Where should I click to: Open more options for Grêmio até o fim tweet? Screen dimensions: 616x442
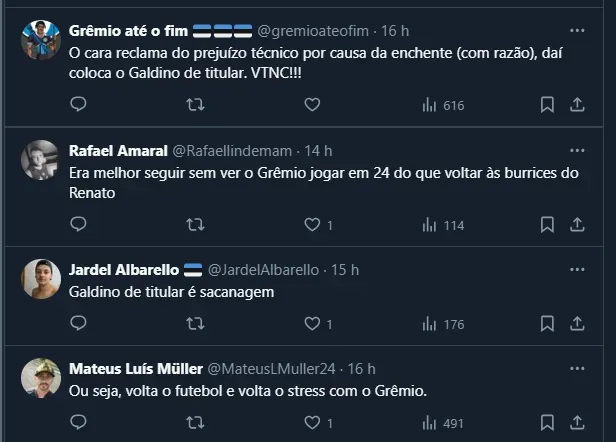pos(576,29)
